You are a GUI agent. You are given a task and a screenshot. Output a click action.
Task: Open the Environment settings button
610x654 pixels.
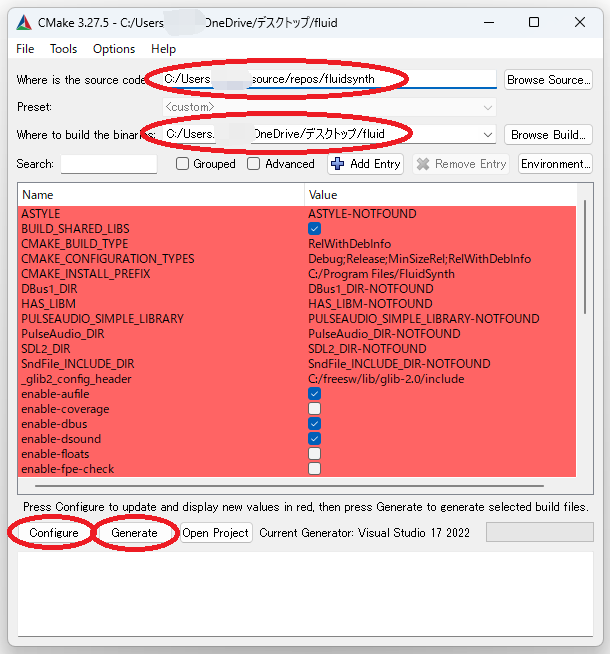[555, 164]
